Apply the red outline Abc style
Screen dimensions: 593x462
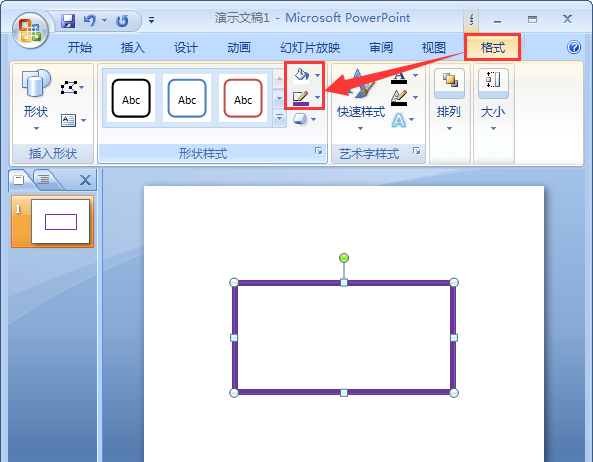coord(243,98)
